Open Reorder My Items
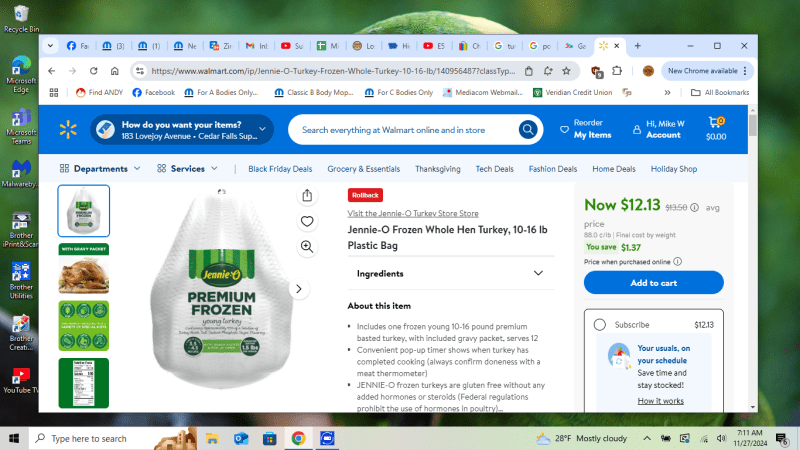 [x=586, y=129]
